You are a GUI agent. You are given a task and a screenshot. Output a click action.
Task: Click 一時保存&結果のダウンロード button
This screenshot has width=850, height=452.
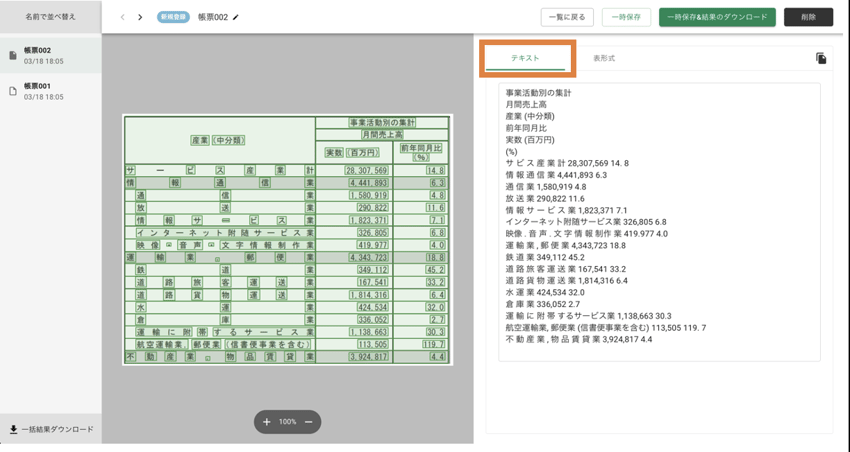point(717,17)
